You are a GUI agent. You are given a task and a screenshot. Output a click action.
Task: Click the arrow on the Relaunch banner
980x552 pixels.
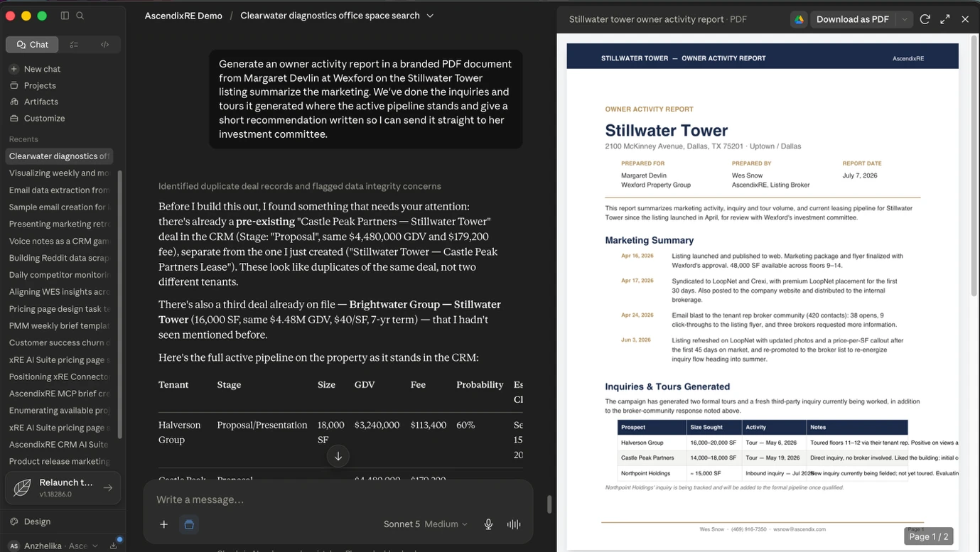tap(108, 487)
